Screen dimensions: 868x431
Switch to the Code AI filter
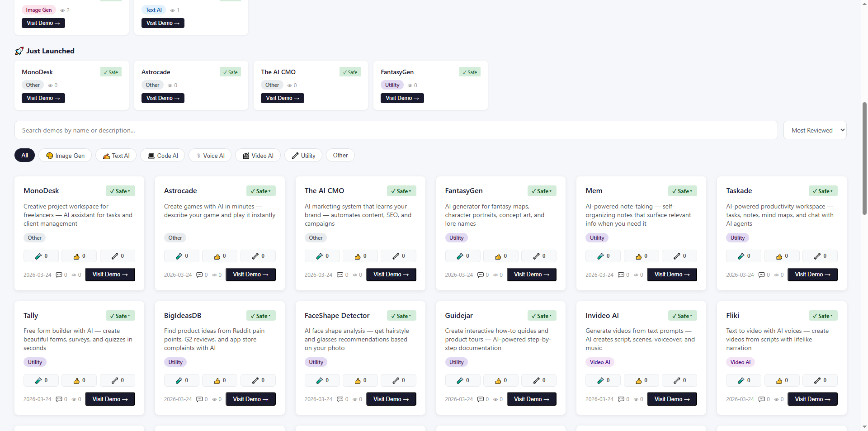(163, 156)
